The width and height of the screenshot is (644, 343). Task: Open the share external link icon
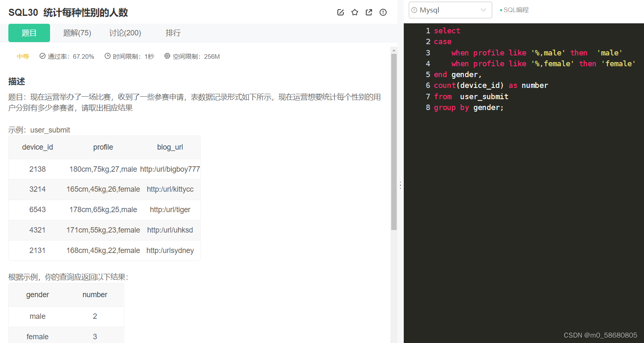369,13
